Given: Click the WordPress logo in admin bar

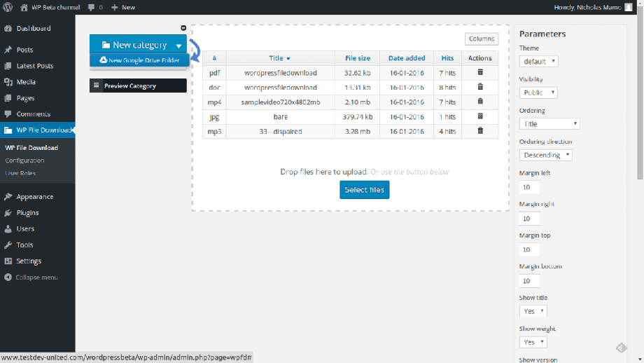Looking at the screenshot, I should 8,7.
